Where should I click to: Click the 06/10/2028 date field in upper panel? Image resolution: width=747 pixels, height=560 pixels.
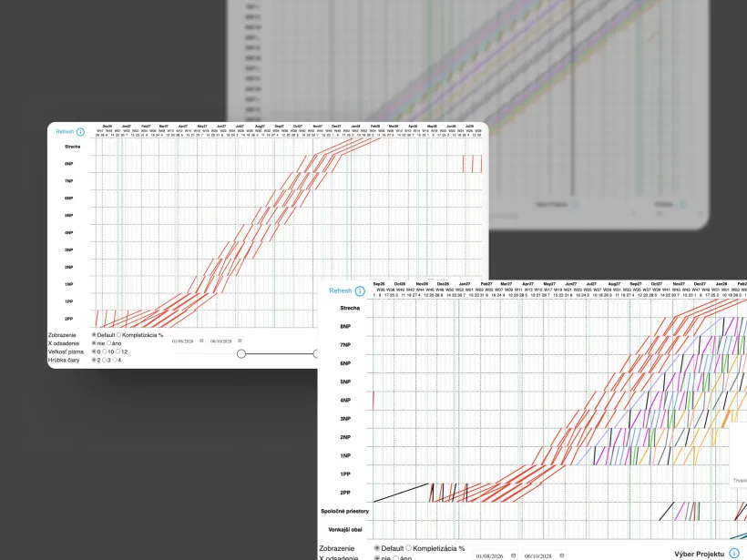[219, 341]
